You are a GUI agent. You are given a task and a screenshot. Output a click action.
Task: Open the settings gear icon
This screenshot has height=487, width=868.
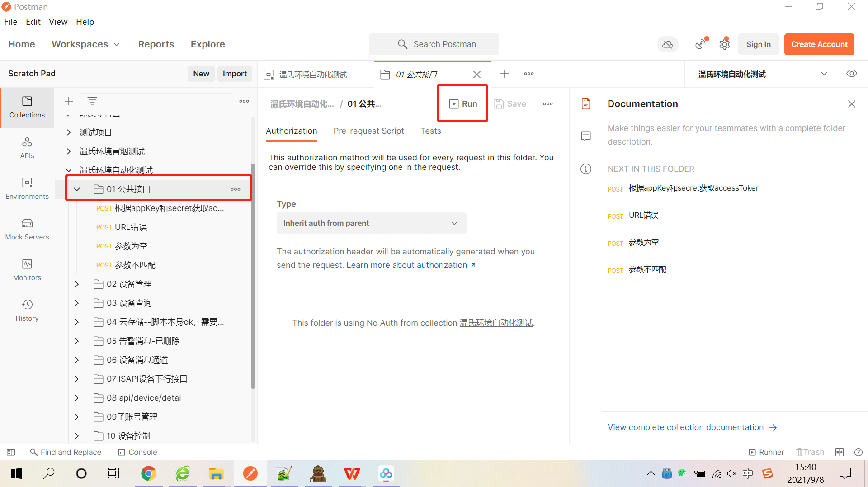click(725, 44)
